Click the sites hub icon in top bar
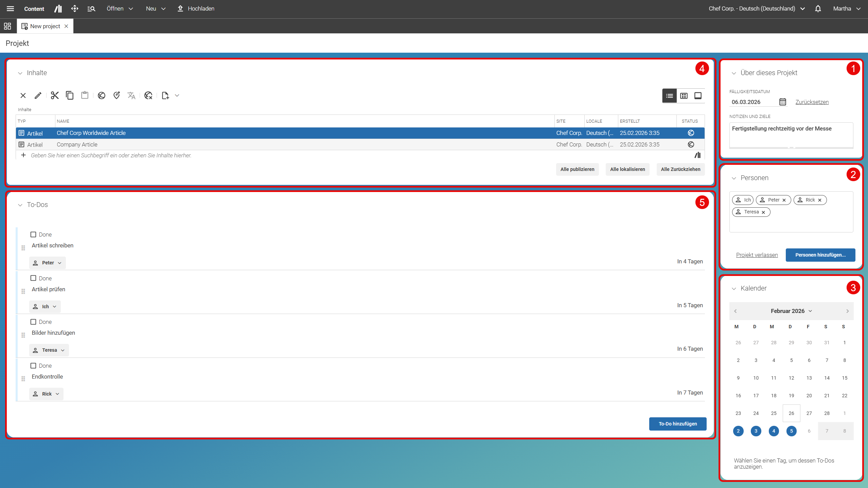Image resolution: width=868 pixels, height=488 pixels. 75,8
